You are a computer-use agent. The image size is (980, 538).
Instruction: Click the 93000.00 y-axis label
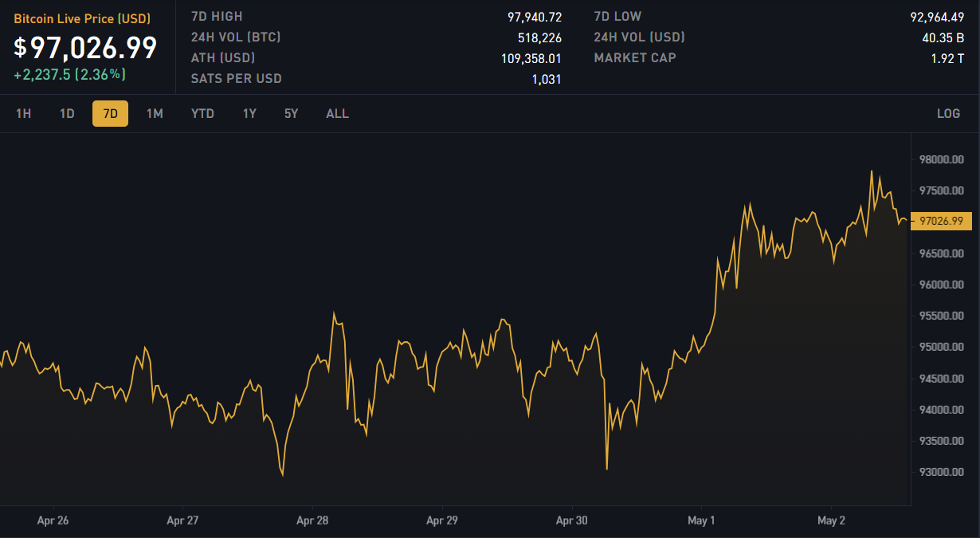[x=941, y=472]
